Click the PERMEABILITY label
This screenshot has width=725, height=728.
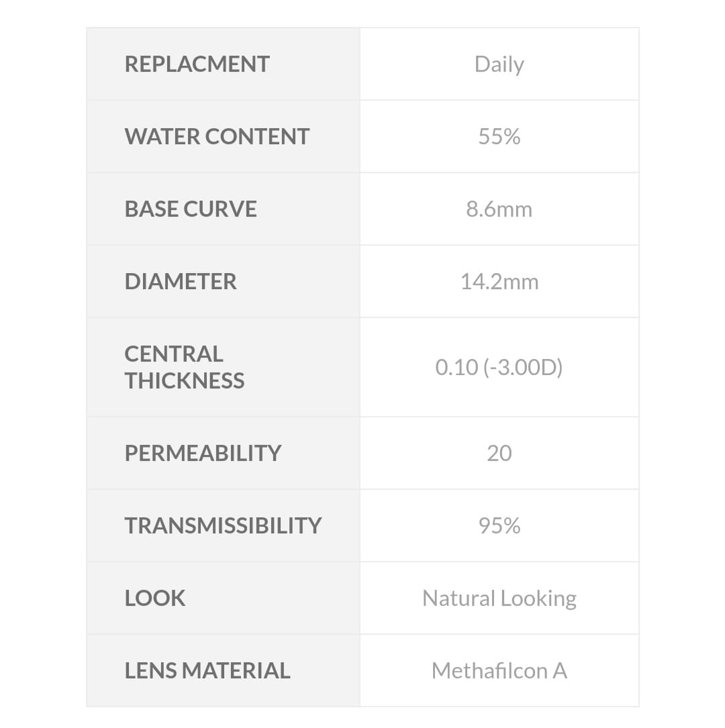[x=203, y=454]
